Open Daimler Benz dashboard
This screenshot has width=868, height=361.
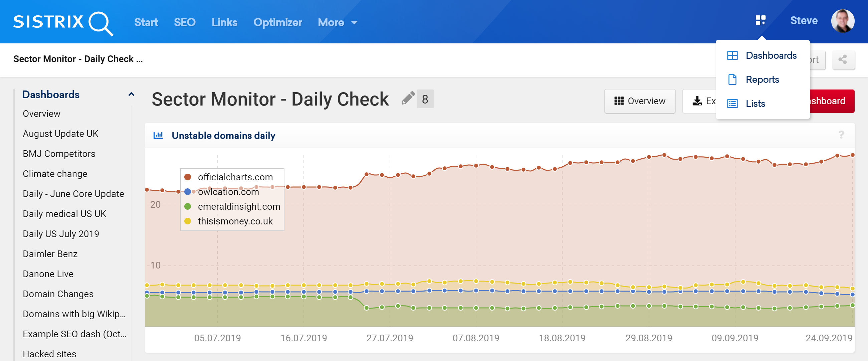point(50,254)
